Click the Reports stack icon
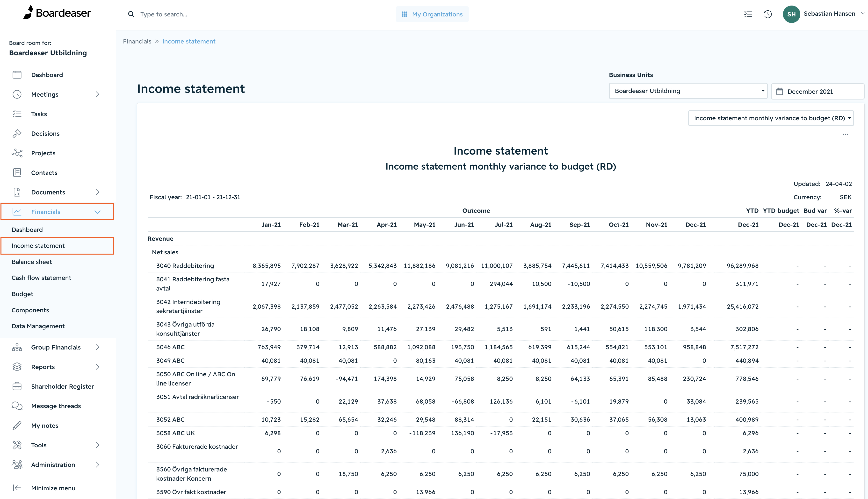Viewport: 868px width, 499px height. (17, 367)
